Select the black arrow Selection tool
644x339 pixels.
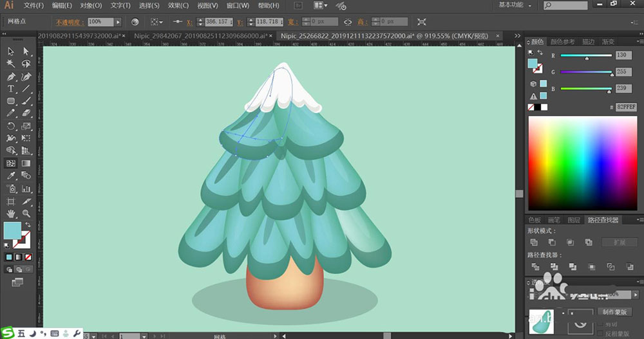tap(11, 51)
